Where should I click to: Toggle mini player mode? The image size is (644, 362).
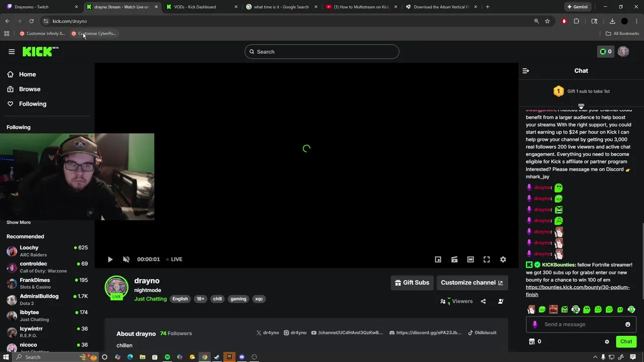pos(438,259)
